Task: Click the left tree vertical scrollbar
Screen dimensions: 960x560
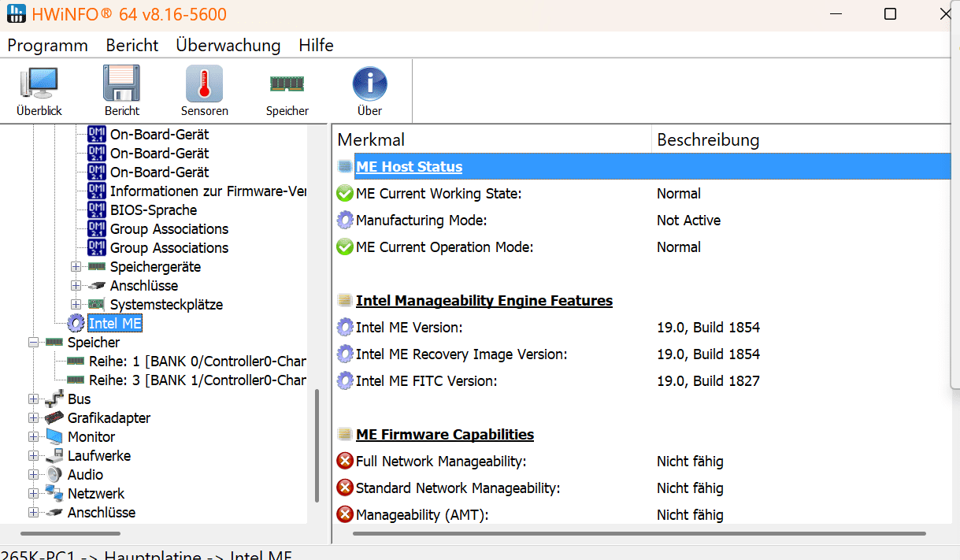Action: pyautogui.click(x=317, y=446)
